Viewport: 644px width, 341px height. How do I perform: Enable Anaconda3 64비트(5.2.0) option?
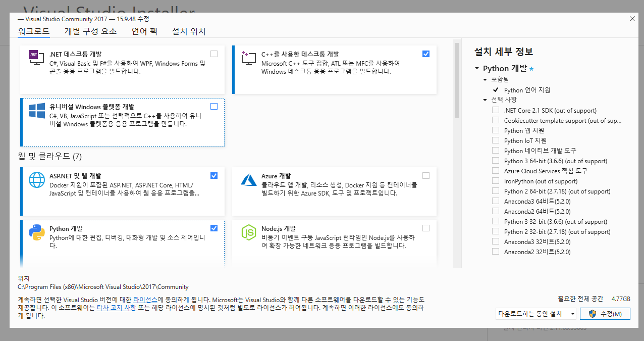coord(496,201)
